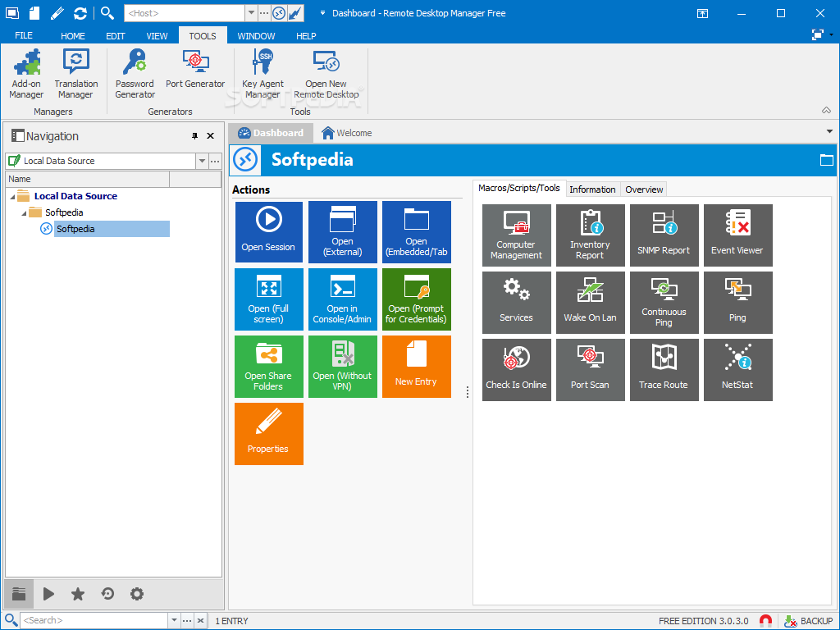The image size is (840, 630).
Task: Launch the Password Generator
Action: 135,74
